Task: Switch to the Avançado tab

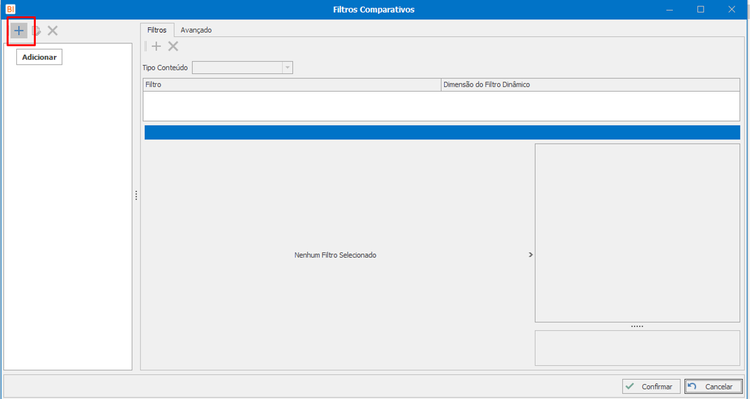Action: click(x=196, y=30)
